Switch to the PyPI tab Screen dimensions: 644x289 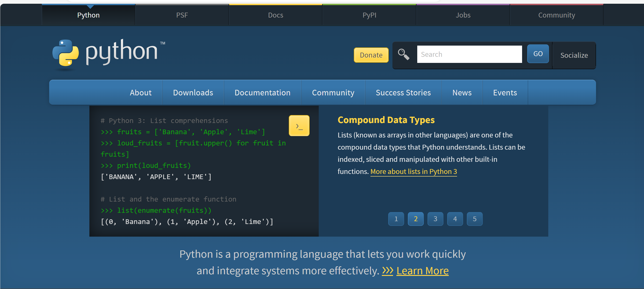369,15
